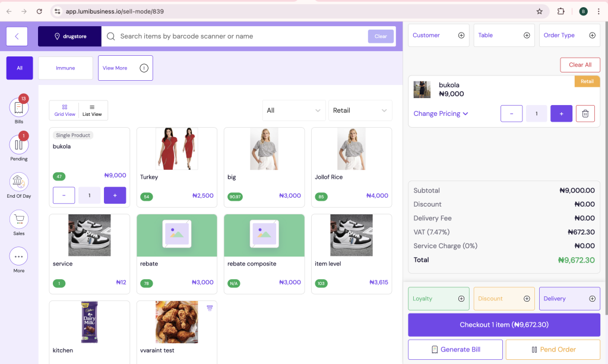Delete bukola from cart using trash icon
The width and height of the screenshot is (608, 364).
point(585,113)
